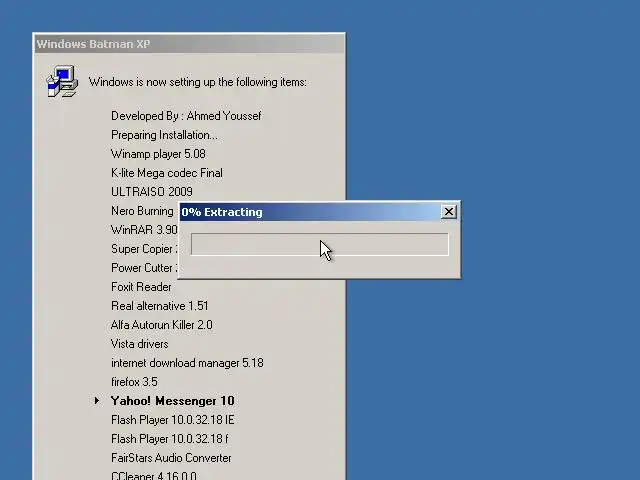640x480 pixels.
Task: Click the 0% Extracting title bar
Action: pyautogui.click(x=311, y=212)
